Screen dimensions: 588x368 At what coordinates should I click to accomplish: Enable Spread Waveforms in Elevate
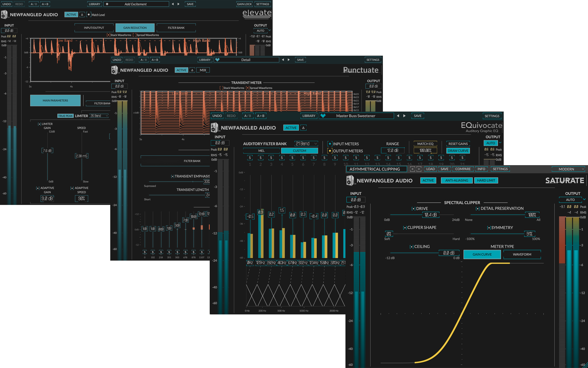coord(134,35)
